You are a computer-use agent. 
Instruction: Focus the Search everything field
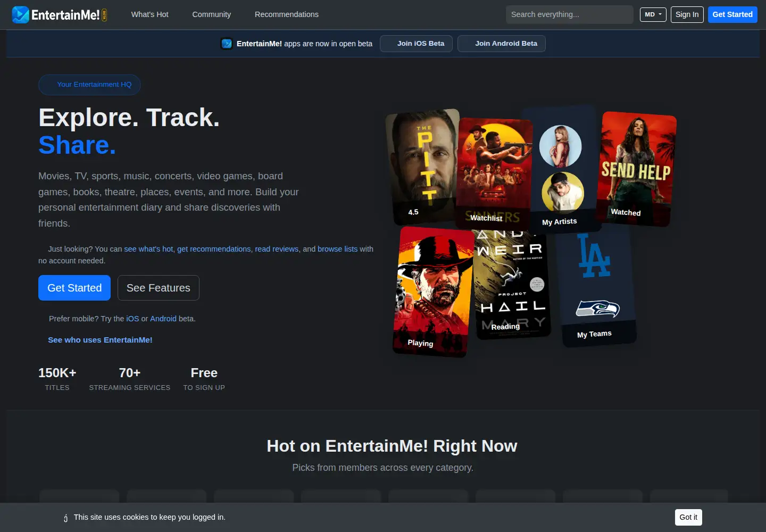click(x=569, y=14)
